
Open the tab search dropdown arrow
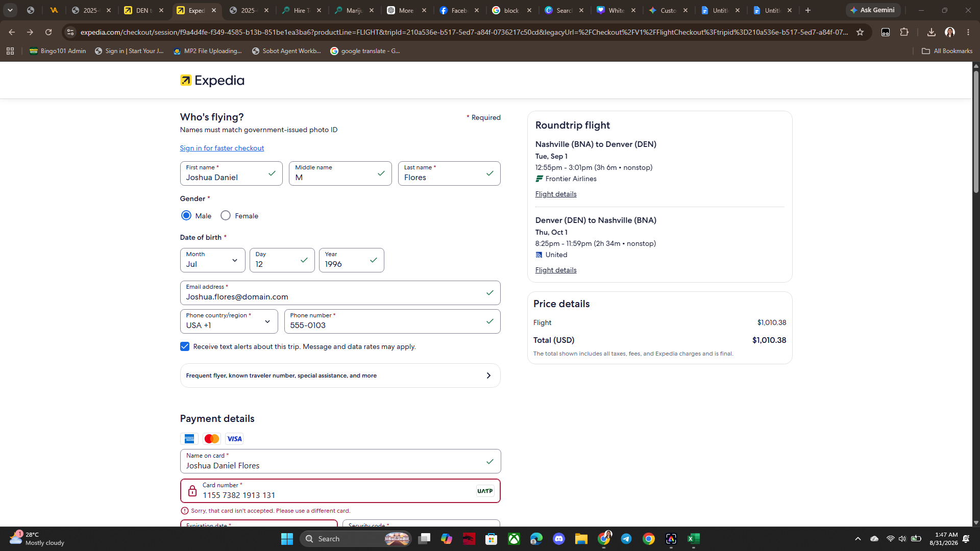(x=10, y=10)
